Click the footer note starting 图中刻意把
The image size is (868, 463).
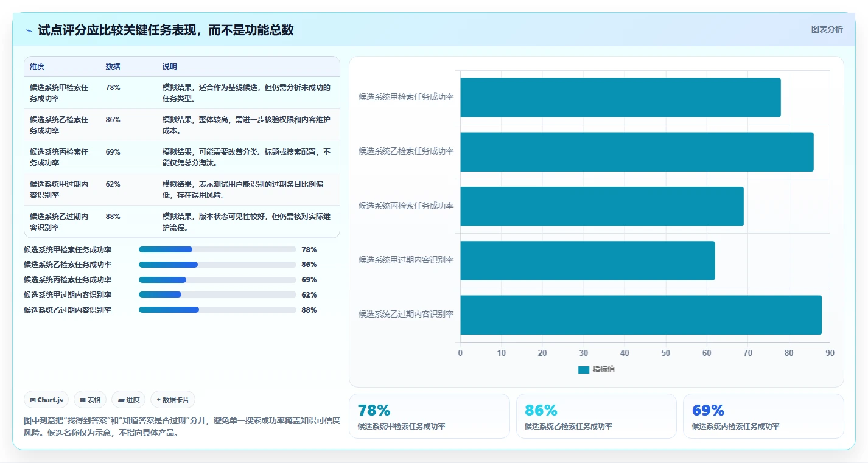pos(181,426)
